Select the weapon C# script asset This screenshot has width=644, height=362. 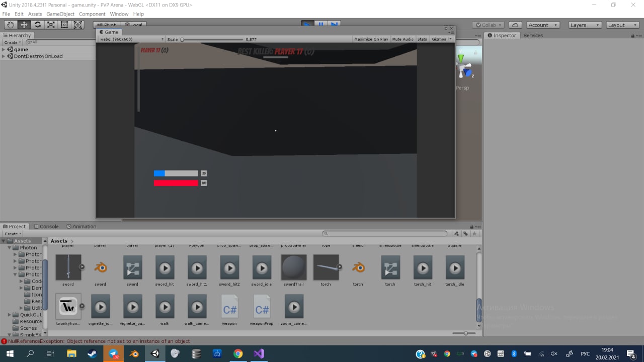tap(229, 310)
